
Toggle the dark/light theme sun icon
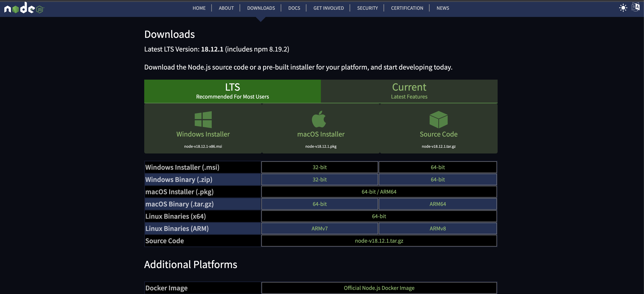point(623,8)
